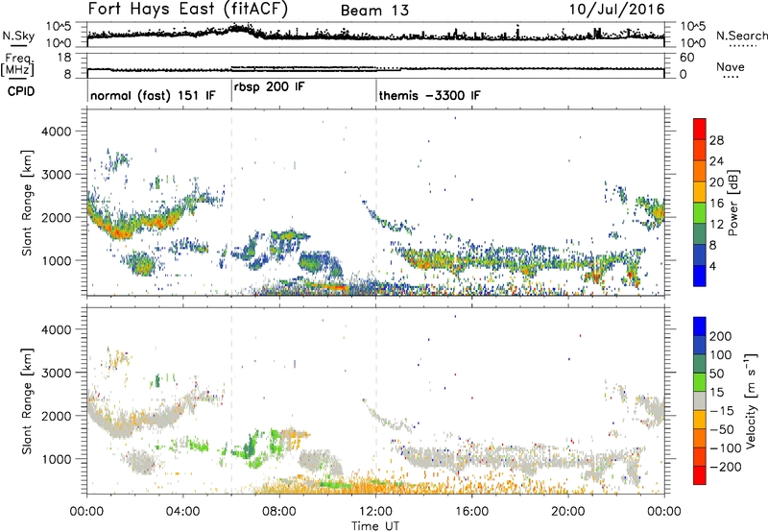Click the 'Velocity [m s⁻¹]' color bar title
This screenshot has width=768, height=532.
(751, 400)
